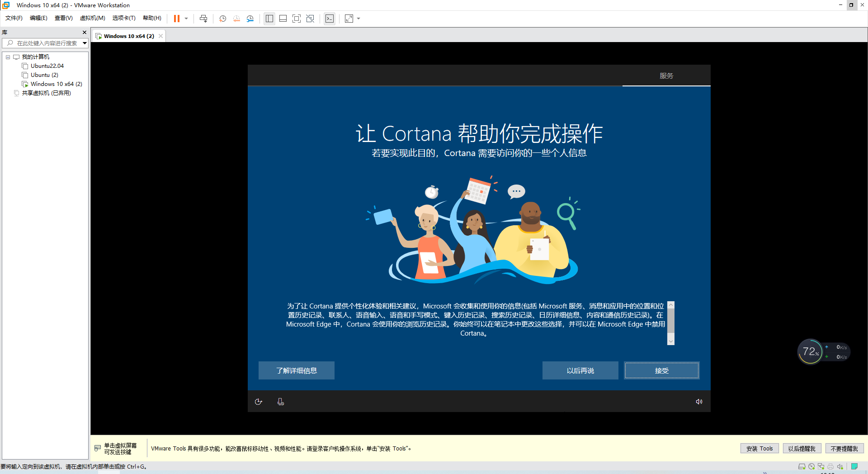Screen dimensions: 868x474
Task: Toggle the library sidebar view icon
Action: point(269,19)
